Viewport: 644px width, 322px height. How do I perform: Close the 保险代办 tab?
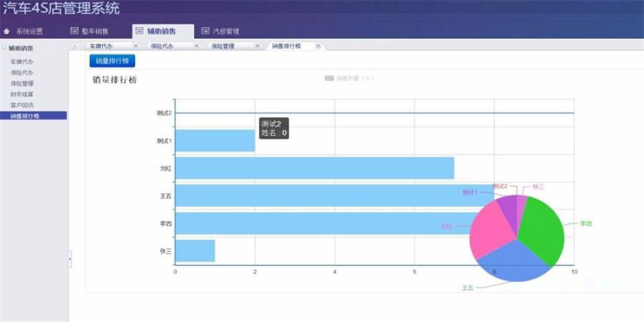197,47
